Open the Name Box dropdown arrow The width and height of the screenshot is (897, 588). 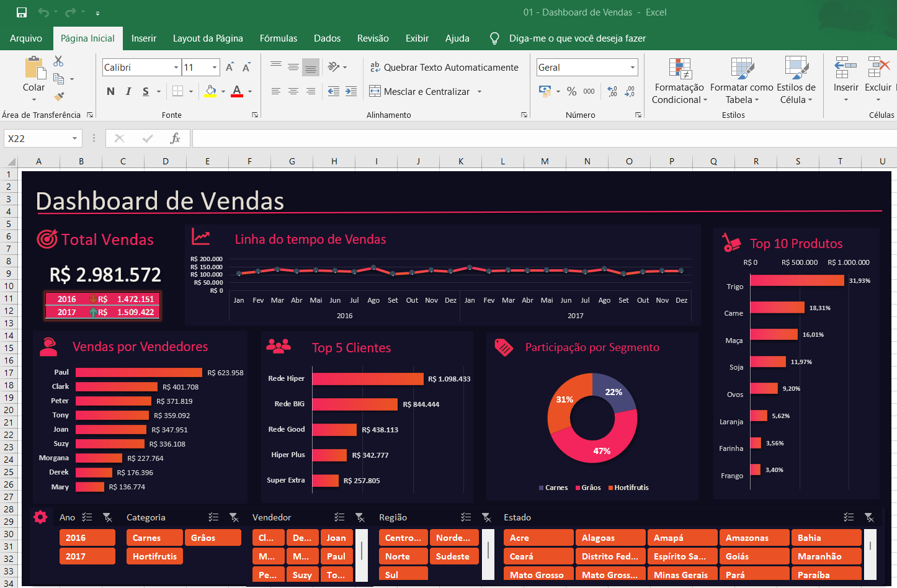click(74, 138)
